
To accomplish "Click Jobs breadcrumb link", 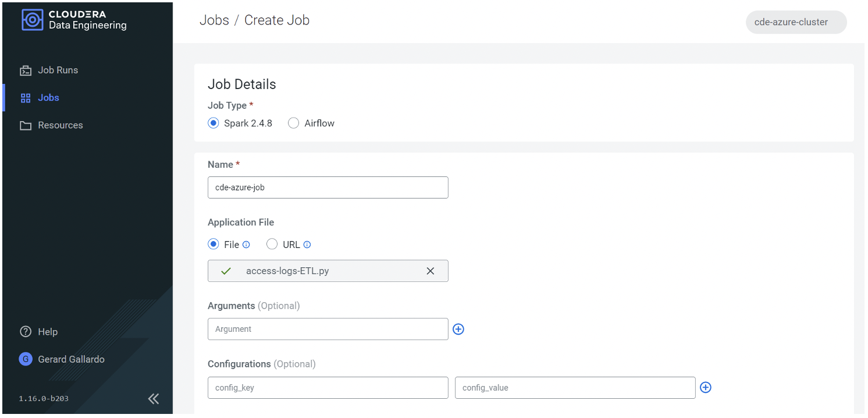I will (214, 20).
